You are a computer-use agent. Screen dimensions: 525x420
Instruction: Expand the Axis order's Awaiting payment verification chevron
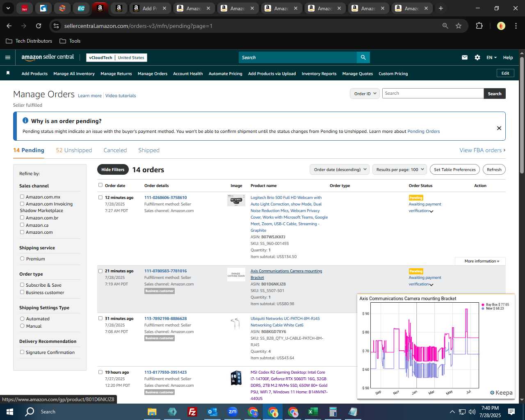[431, 285]
